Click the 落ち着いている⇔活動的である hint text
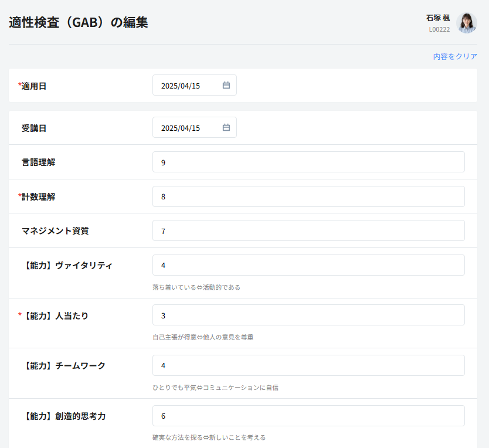This screenshot has width=489, height=448. [x=196, y=287]
